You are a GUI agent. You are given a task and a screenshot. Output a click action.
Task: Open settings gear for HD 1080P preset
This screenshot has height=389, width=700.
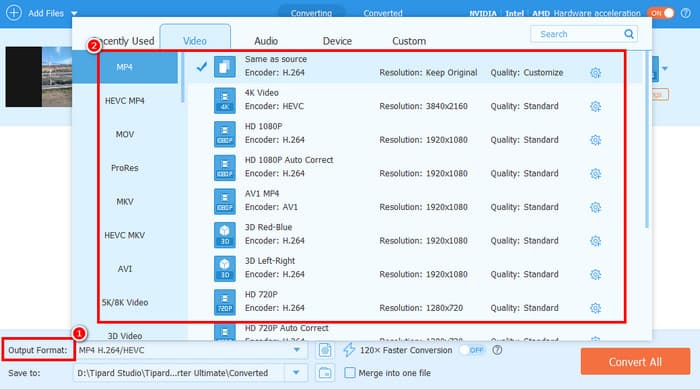[x=595, y=140]
